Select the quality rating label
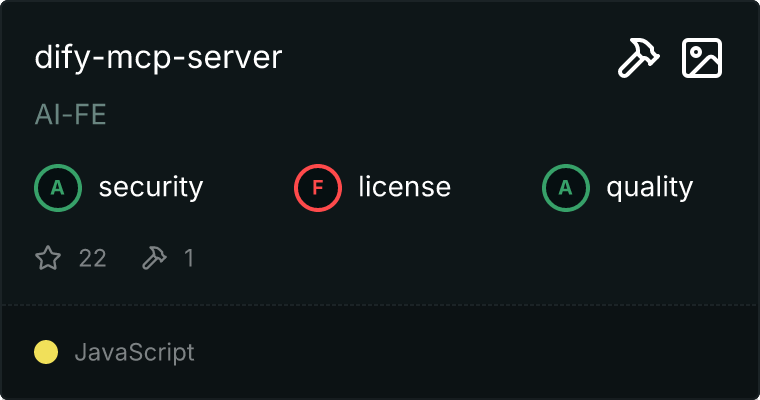Screen dimensions: 760x400 click(649, 187)
